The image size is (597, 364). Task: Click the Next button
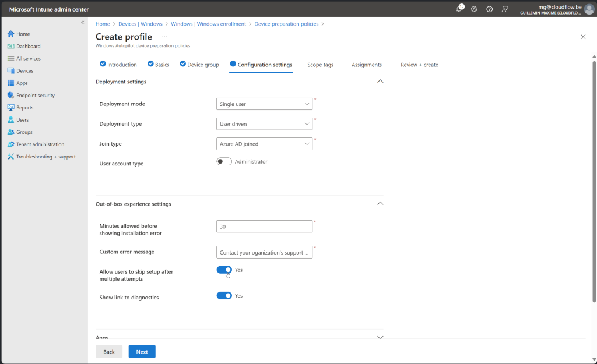click(x=142, y=352)
